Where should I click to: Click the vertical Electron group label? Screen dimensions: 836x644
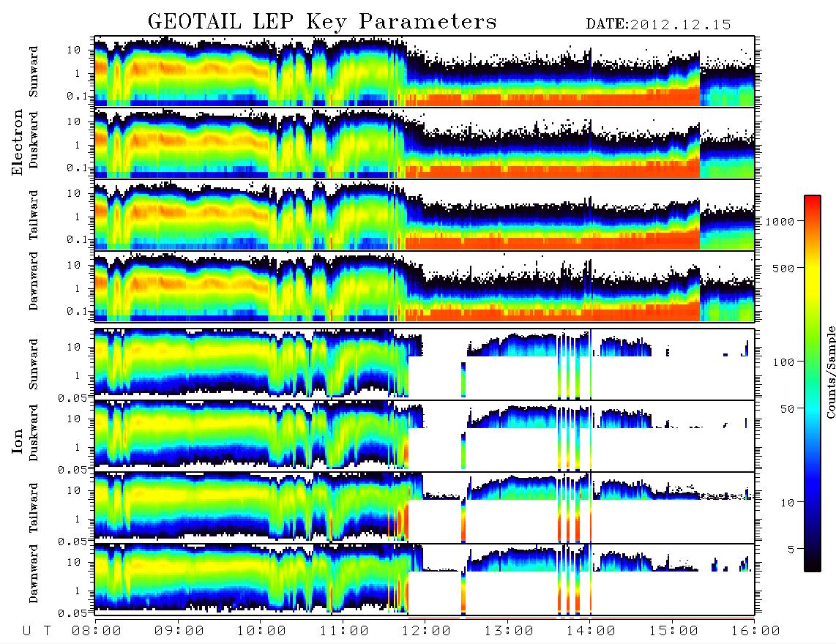[17, 143]
